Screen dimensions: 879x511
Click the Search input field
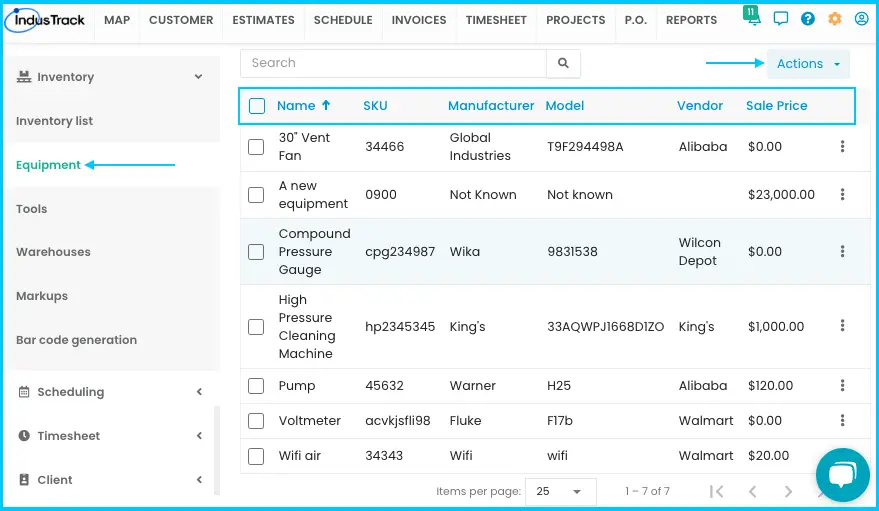(x=394, y=63)
